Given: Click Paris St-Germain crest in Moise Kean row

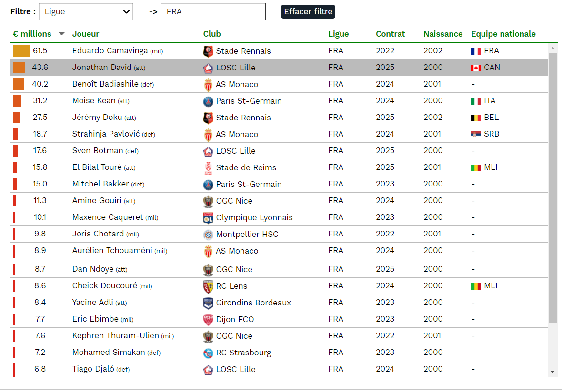Looking at the screenshot, I should click(208, 101).
